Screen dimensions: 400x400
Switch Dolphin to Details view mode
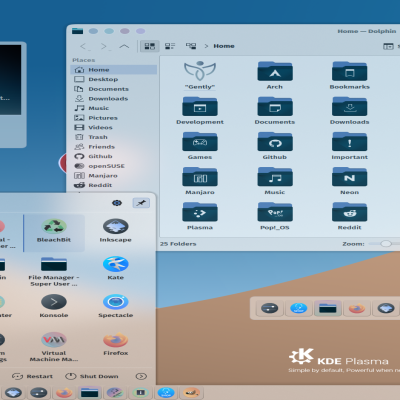click(191, 46)
